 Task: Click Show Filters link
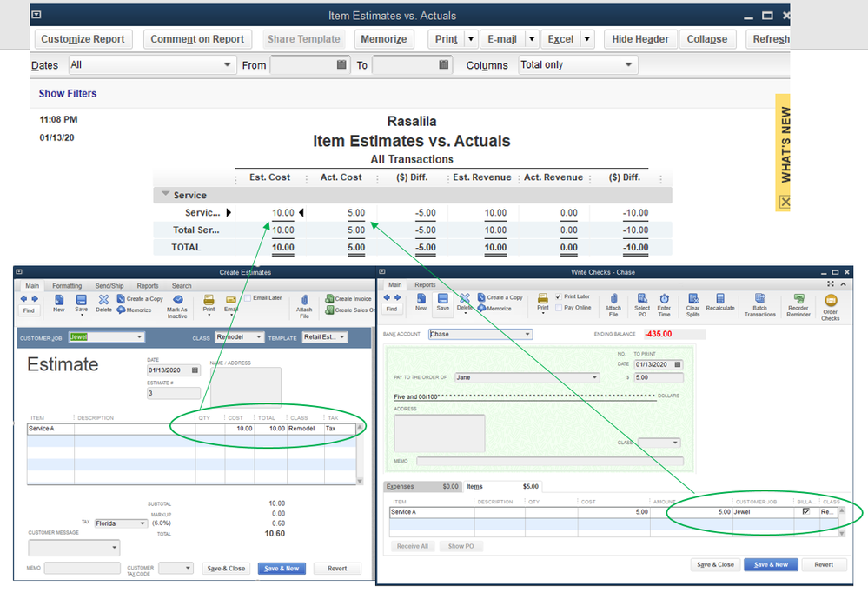[x=68, y=93]
